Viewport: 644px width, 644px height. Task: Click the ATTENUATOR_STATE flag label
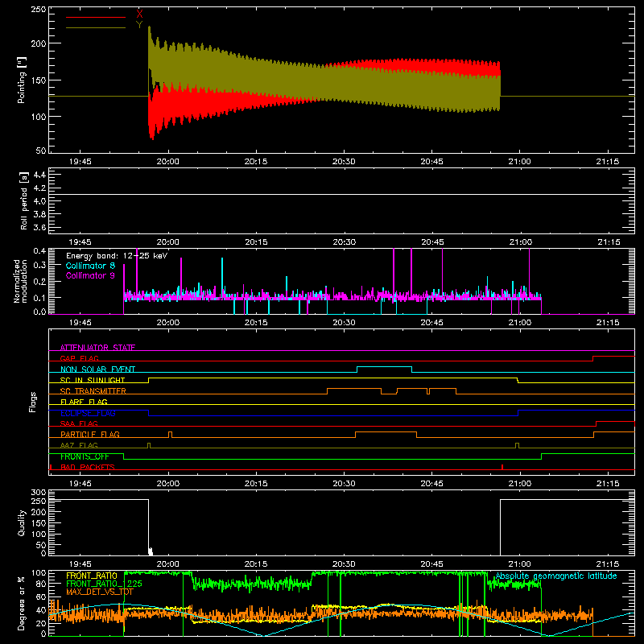[x=97, y=348]
